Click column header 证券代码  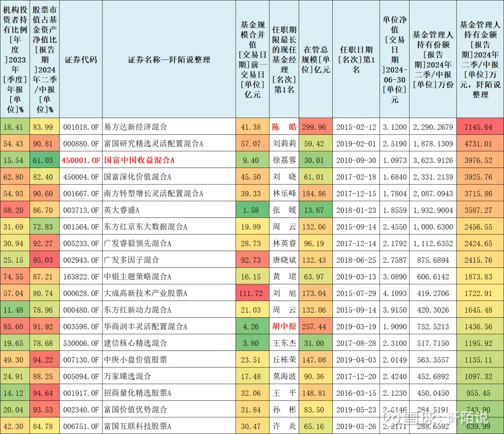click(x=81, y=59)
